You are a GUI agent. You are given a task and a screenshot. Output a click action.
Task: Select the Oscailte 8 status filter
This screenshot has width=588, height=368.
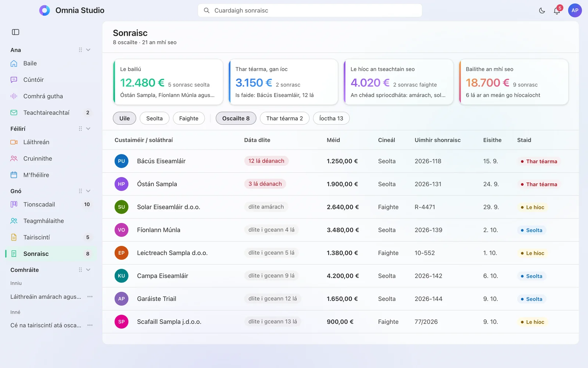coord(236,118)
